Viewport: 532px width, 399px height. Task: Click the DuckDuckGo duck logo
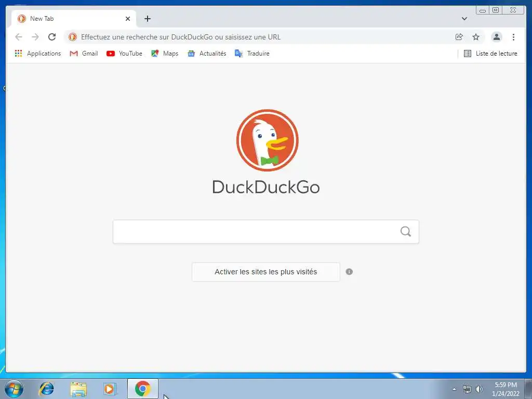click(x=268, y=140)
